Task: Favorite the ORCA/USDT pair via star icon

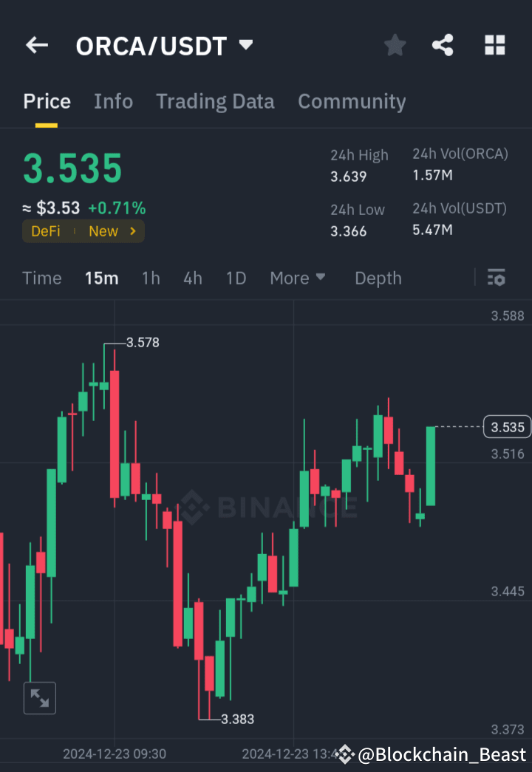Action: tap(395, 45)
